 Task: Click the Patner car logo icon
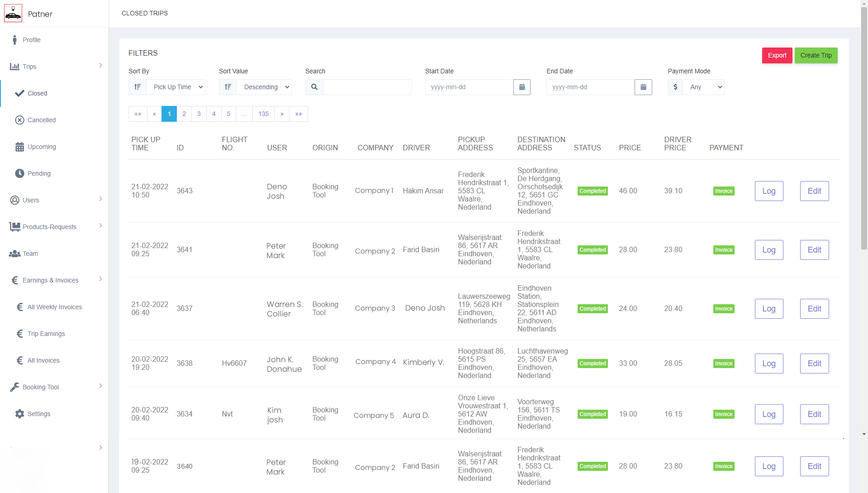[13, 14]
